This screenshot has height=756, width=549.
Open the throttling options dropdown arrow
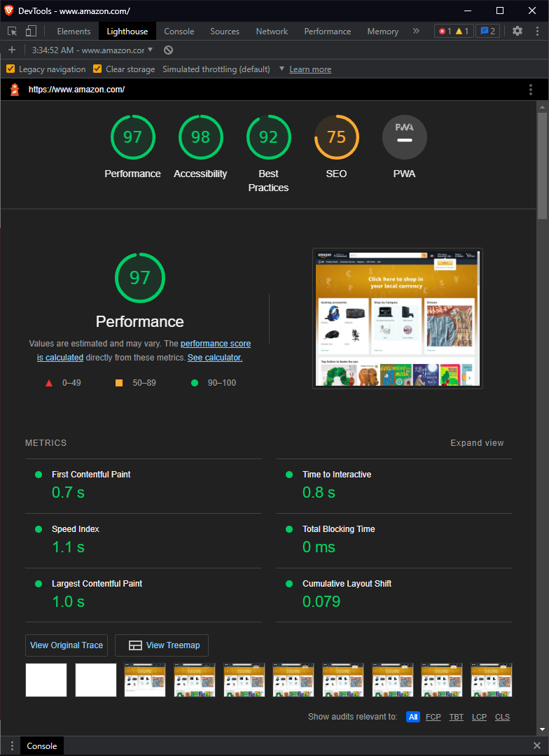click(x=282, y=69)
